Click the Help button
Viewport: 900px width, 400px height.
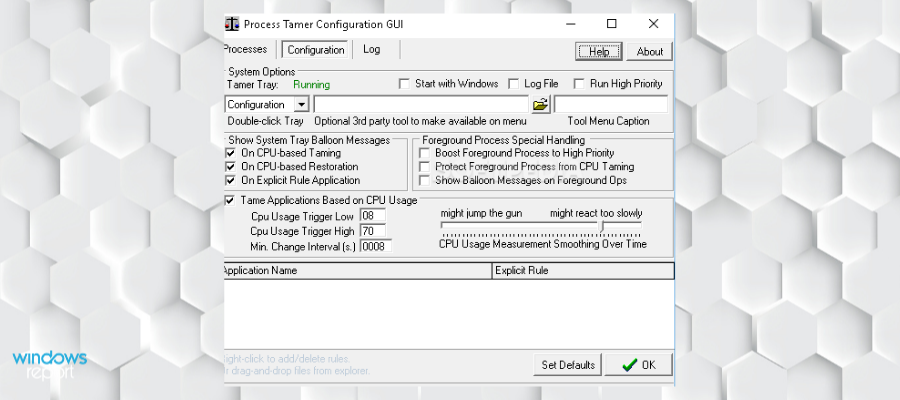click(x=599, y=52)
